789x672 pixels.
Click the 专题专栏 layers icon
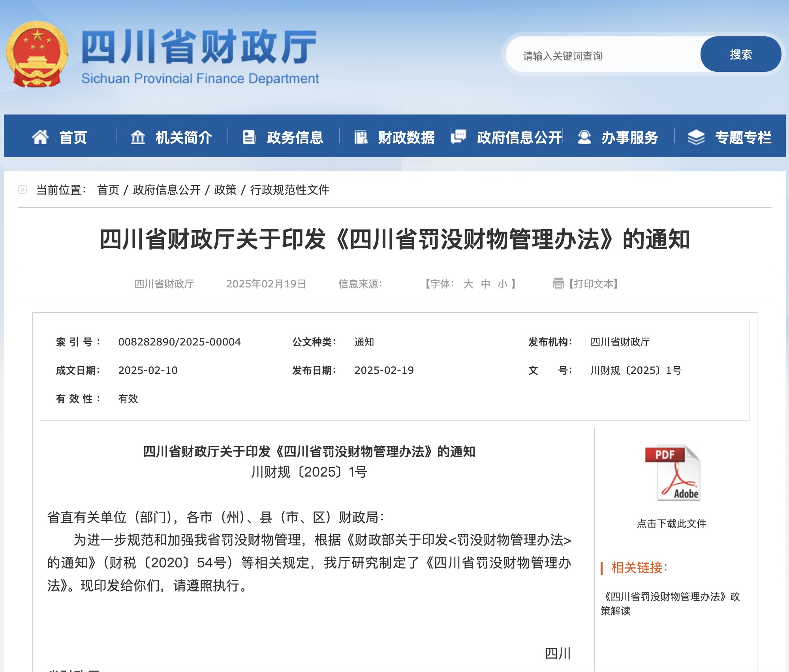696,137
